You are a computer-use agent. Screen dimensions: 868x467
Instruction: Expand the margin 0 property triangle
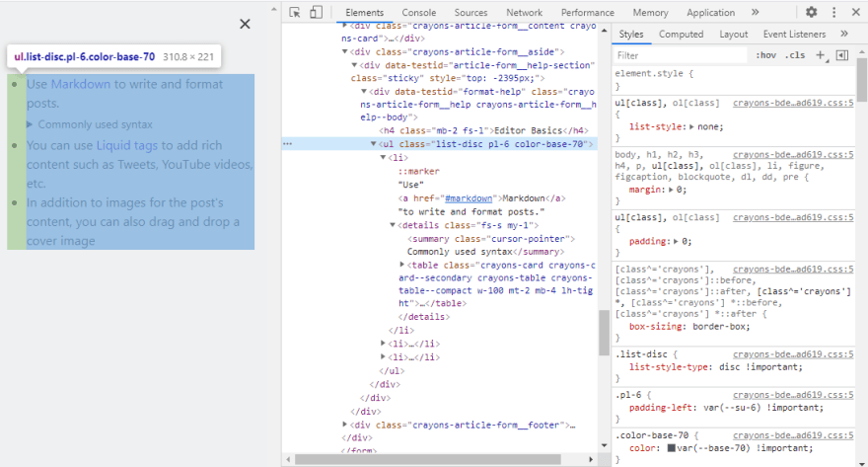point(671,190)
